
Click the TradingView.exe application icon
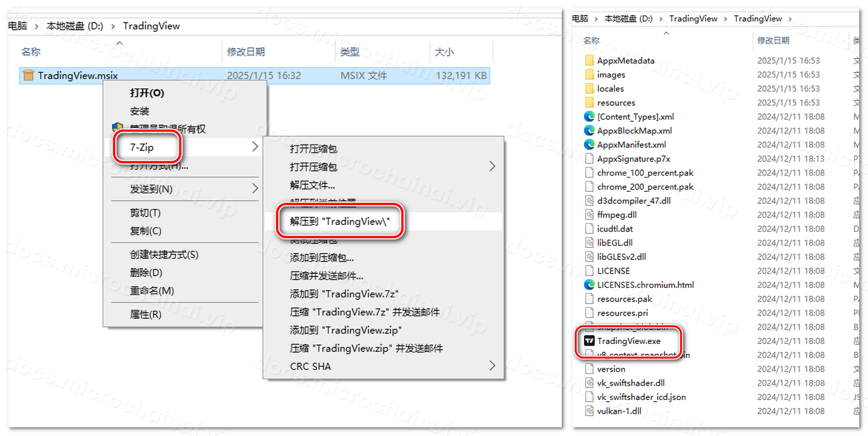(589, 341)
